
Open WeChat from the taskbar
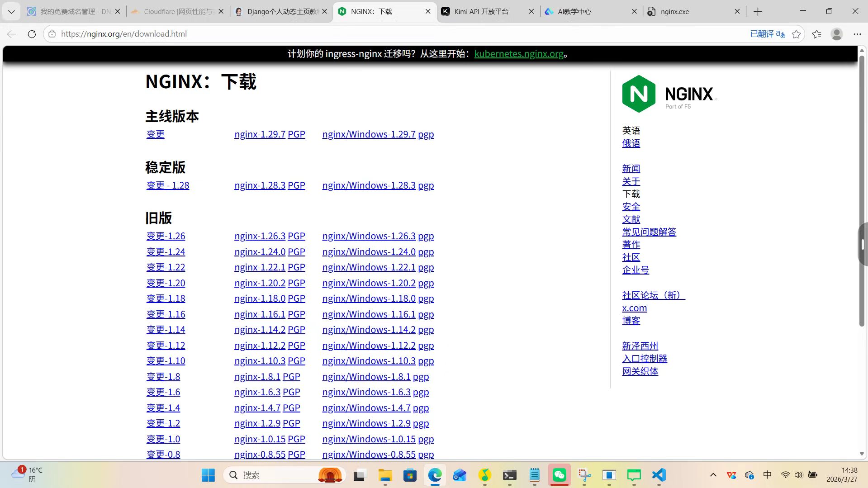pos(560,475)
